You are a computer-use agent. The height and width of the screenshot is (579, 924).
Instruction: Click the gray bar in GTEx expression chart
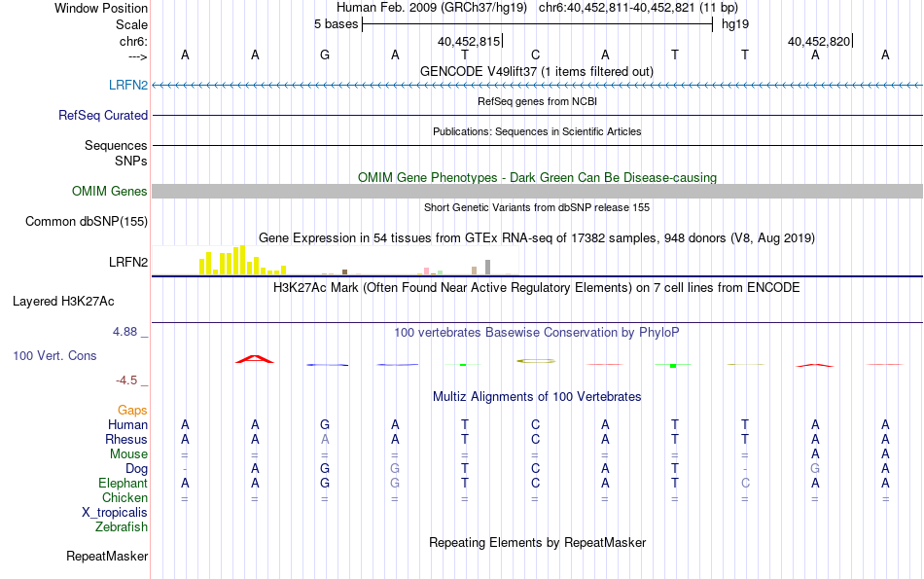coord(487,267)
